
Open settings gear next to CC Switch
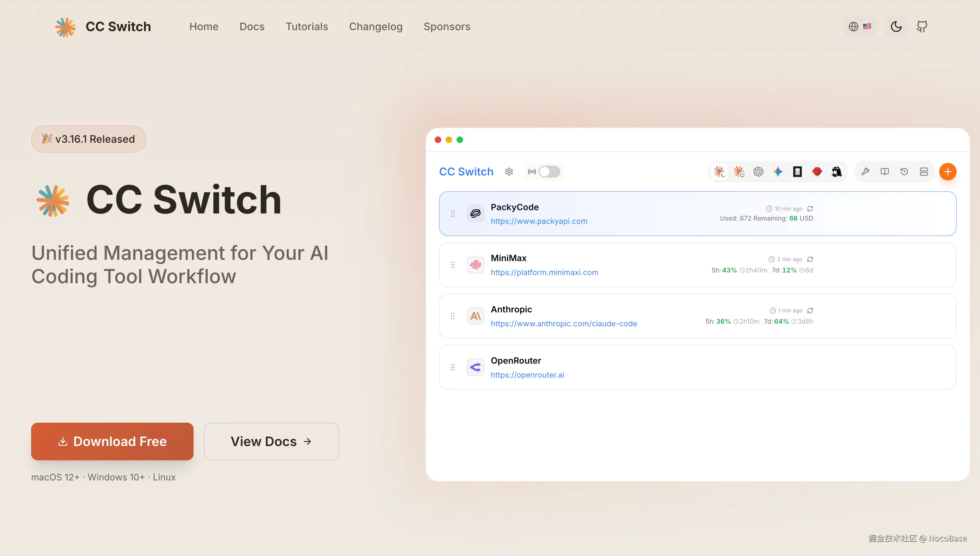click(509, 172)
